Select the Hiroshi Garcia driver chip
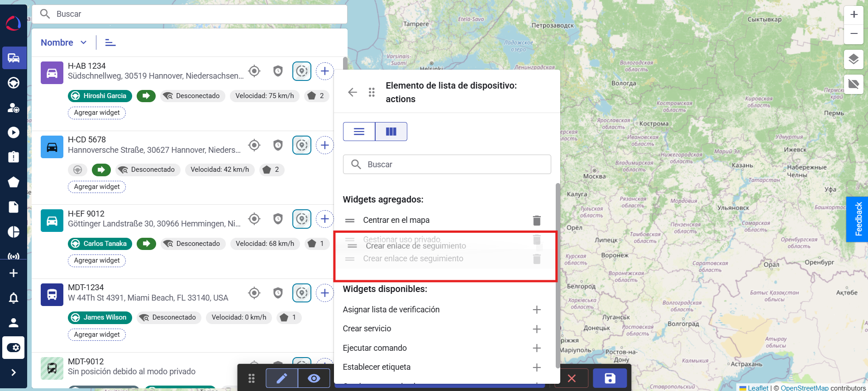 [x=100, y=96]
